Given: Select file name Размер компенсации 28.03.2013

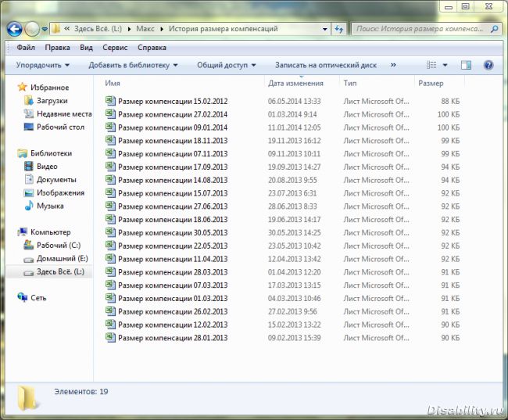Looking at the screenshot, I should pyautogui.click(x=173, y=272).
